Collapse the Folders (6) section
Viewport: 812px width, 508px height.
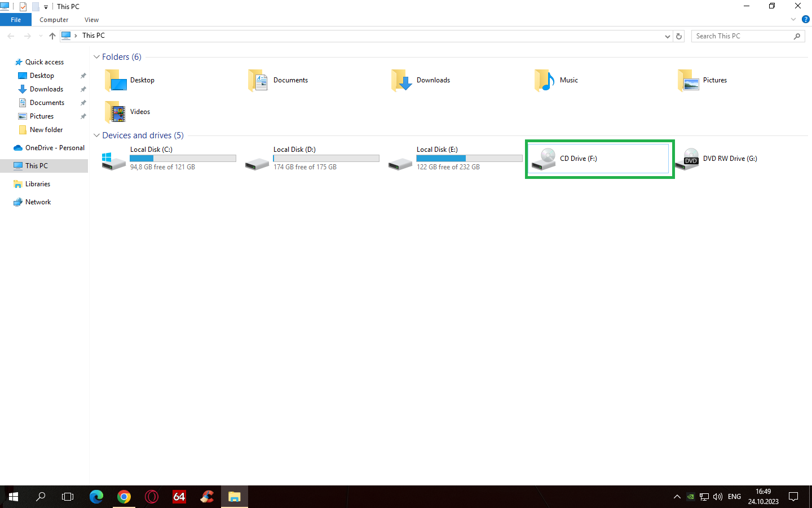96,57
